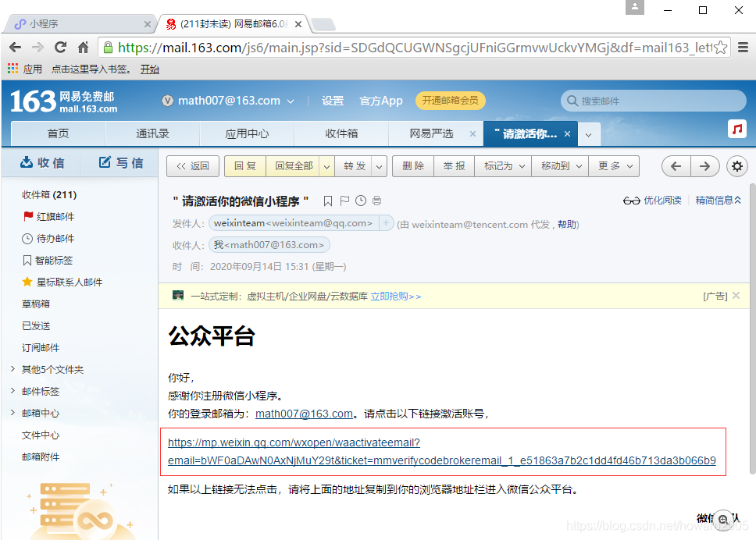Click the Chrome user profile icon
This screenshot has width=756, height=540.
pyautogui.click(x=635, y=7)
